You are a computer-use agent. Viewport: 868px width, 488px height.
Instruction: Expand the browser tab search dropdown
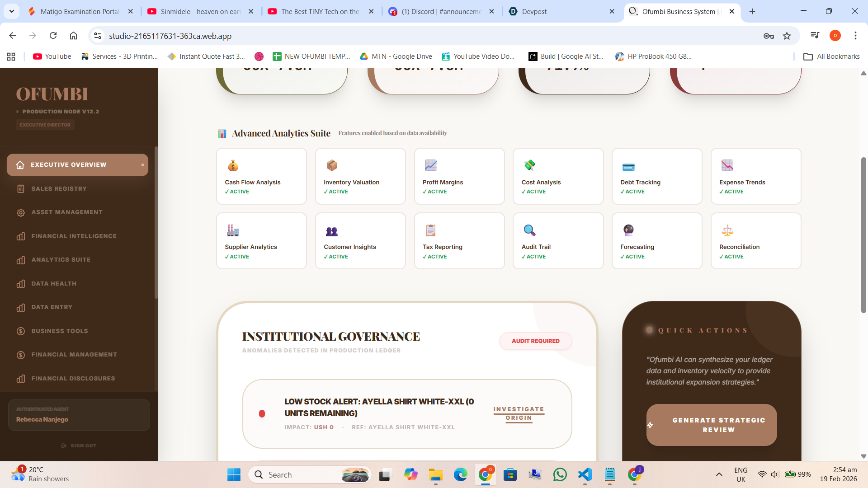[x=12, y=11]
